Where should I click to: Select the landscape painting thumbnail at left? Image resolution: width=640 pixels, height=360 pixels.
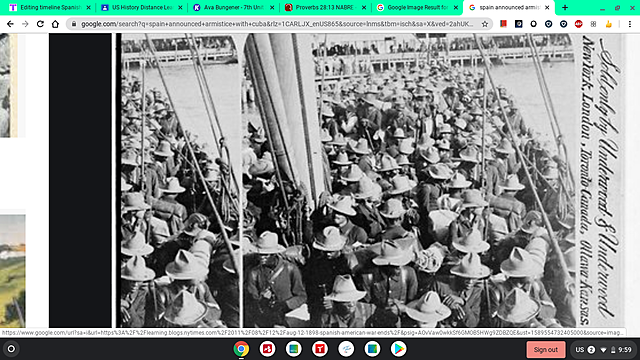coord(13,271)
